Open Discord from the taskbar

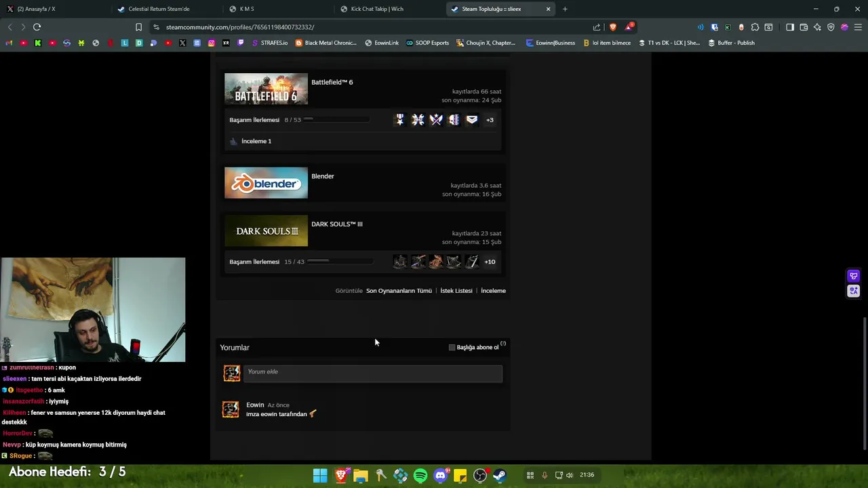point(441,475)
